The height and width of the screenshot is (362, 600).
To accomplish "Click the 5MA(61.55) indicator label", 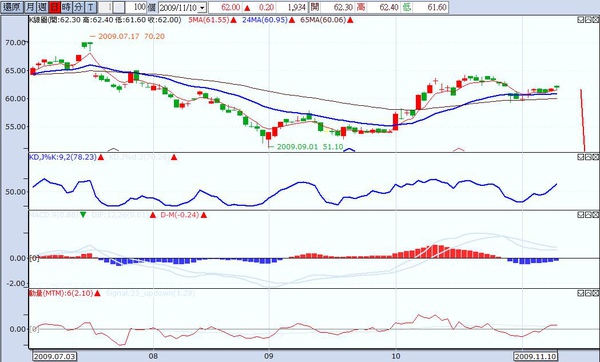I will (209, 20).
